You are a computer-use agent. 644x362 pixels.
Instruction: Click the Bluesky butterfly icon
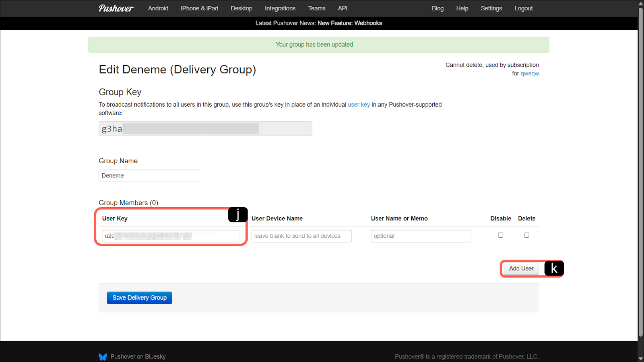point(103,357)
